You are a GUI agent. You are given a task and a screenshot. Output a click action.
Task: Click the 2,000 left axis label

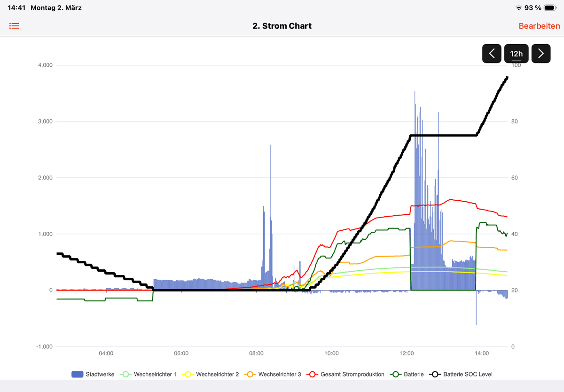(x=45, y=178)
